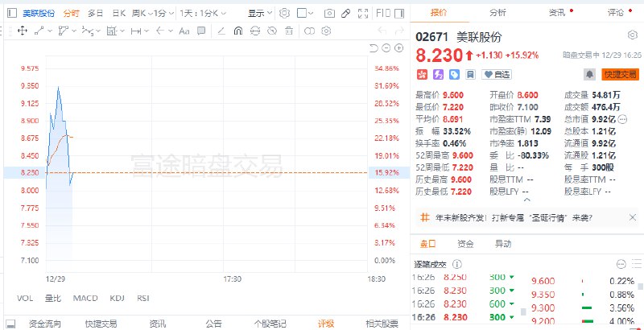This screenshot has height=330, width=644.
Task: Open the 周K period dropdown
Action: pyautogui.click(x=142, y=14)
